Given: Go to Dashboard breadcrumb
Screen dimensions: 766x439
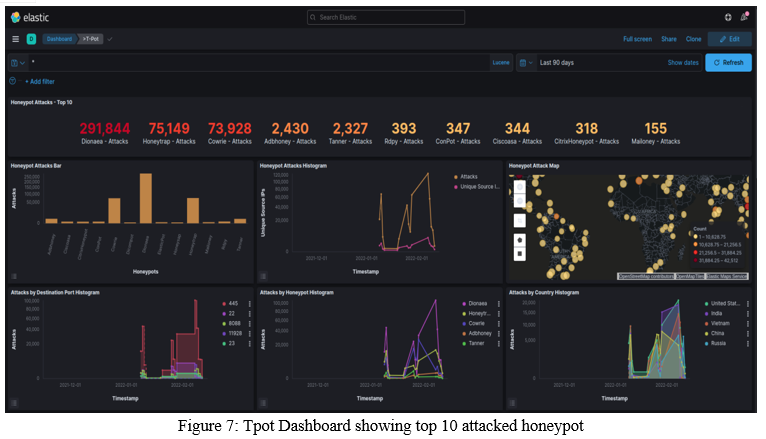Looking at the screenshot, I should point(59,39).
